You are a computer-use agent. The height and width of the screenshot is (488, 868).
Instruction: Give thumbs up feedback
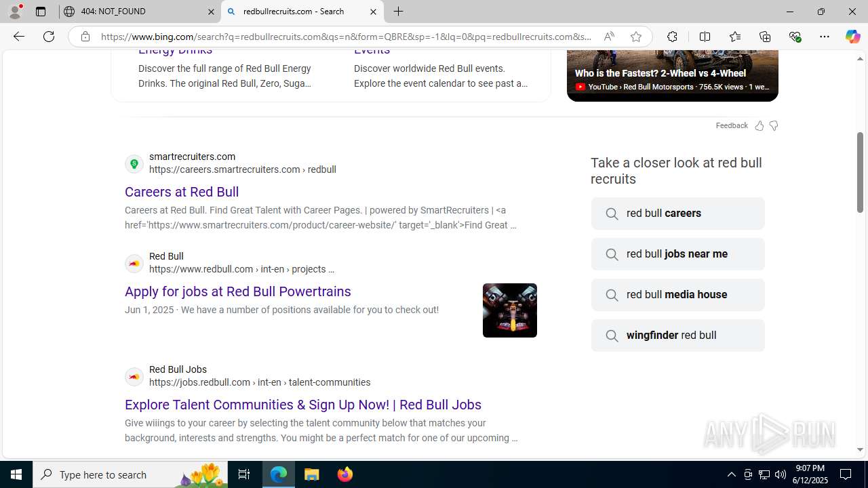[x=759, y=125]
